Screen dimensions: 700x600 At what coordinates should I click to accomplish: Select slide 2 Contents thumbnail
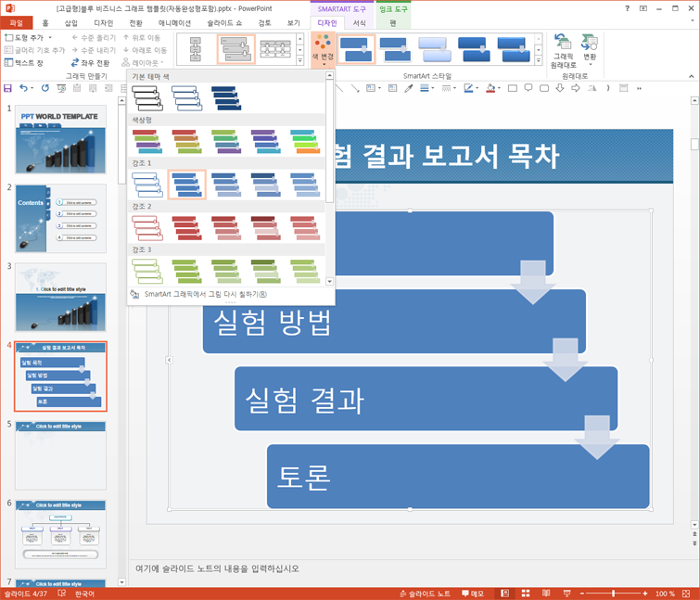point(60,218)
